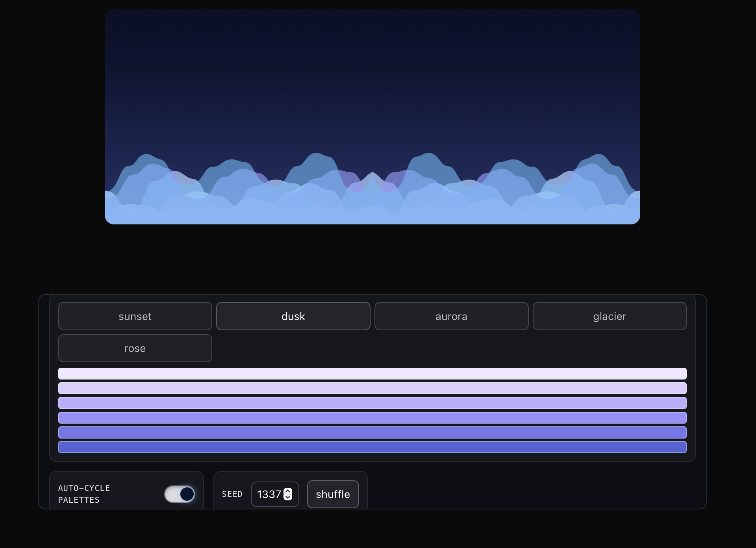Click the seed decrement down arrow
756x548 pixels.
pyautogui.click(x=288, y=497)
